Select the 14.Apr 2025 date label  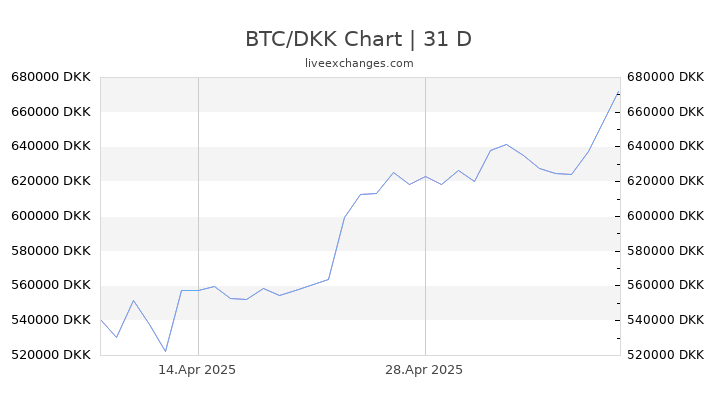(197, 370)
